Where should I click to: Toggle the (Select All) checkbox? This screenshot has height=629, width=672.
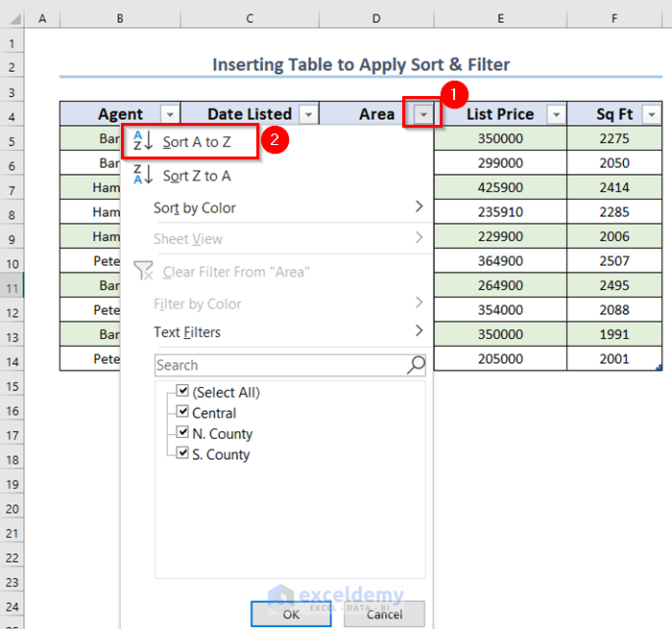(182, 391)
